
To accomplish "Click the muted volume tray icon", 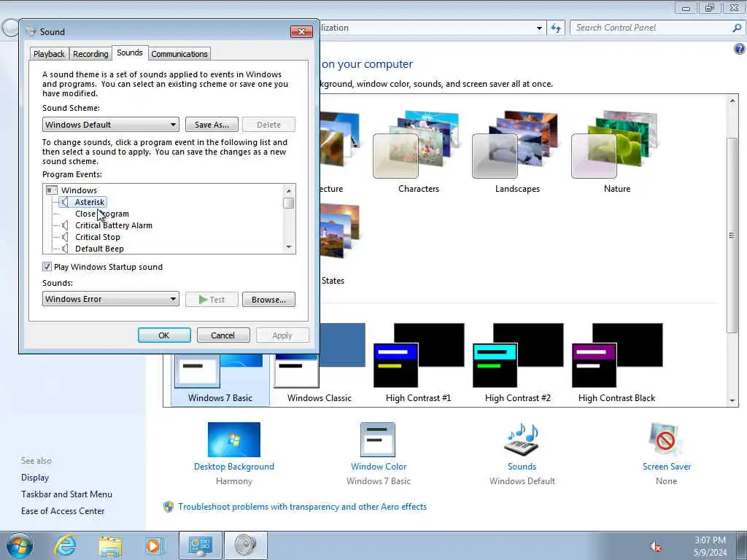I will pyautogui.click(x=656, y=547).
